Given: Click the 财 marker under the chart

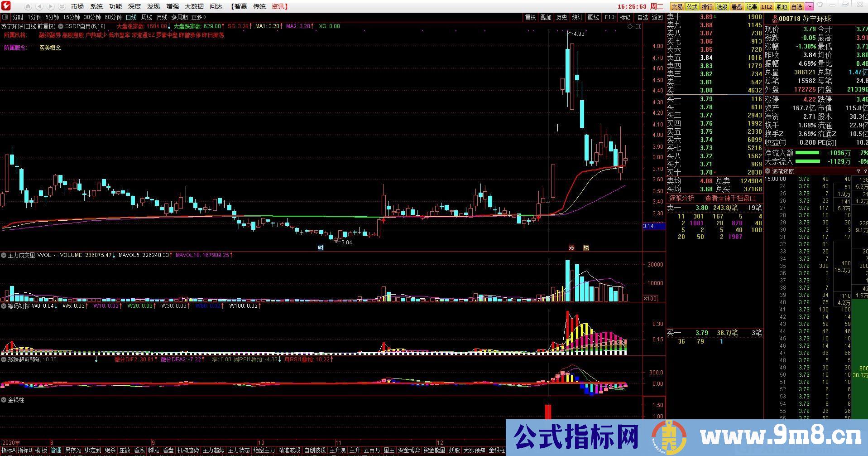Looking at the screenshot, I should coord(321,248).
